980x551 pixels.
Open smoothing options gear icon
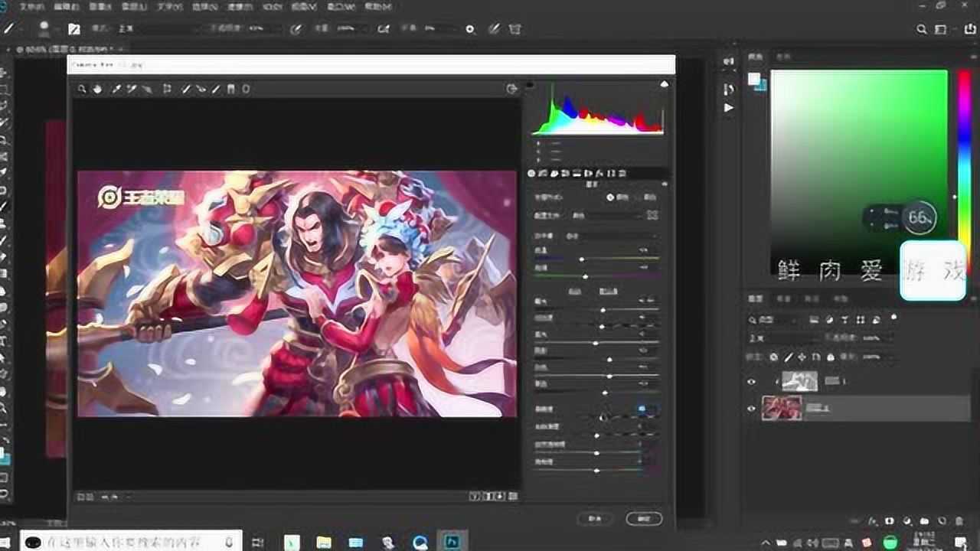470,29
